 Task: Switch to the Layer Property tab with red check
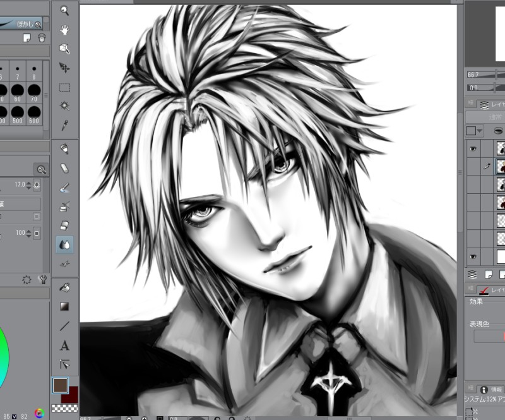[x=492, y=290]
